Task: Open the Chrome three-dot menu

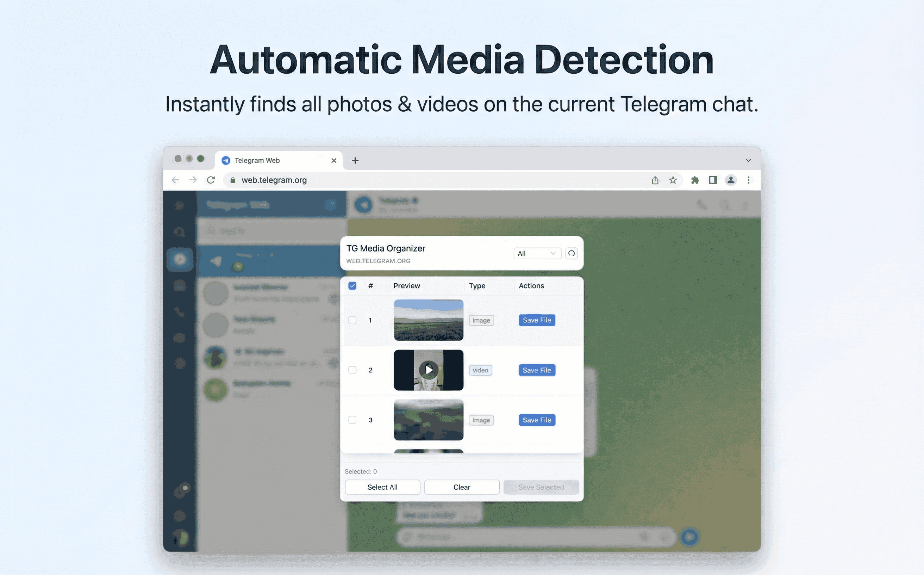Action: click(748, 180)
